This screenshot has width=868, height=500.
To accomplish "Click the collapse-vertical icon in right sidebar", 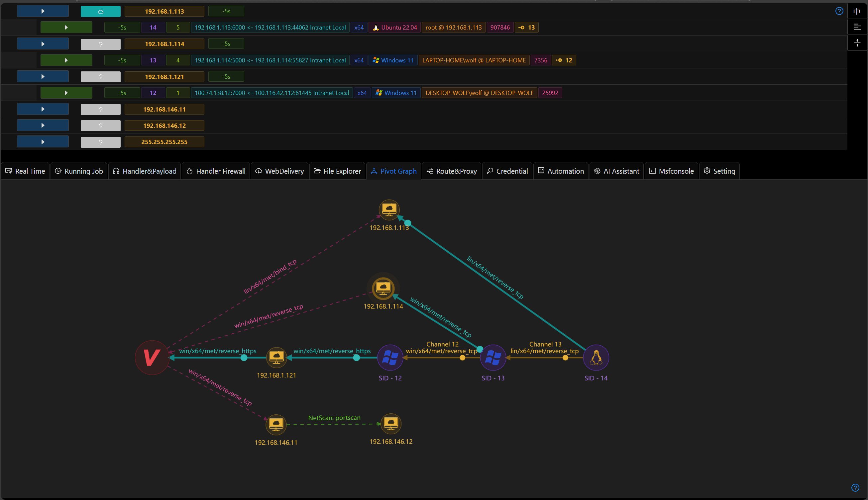I will pos(857,43).
